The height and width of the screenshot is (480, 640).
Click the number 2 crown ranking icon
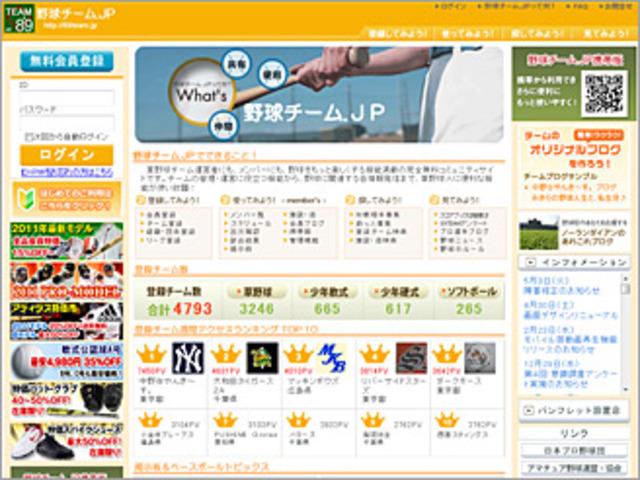pyautogui.click(x=225, y=354)
